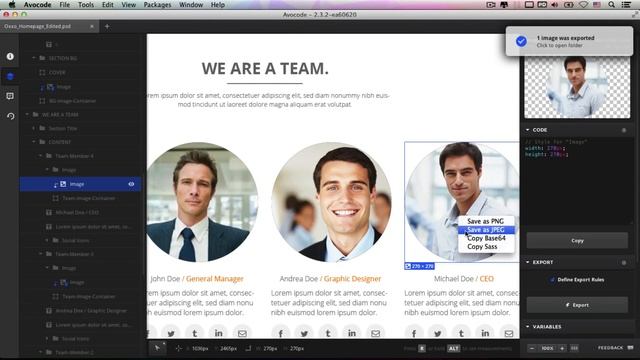Click the add new tab plus icon
The width and height of the screenshot is (640, 360).
pyautogui.click(x=107, y=27)
